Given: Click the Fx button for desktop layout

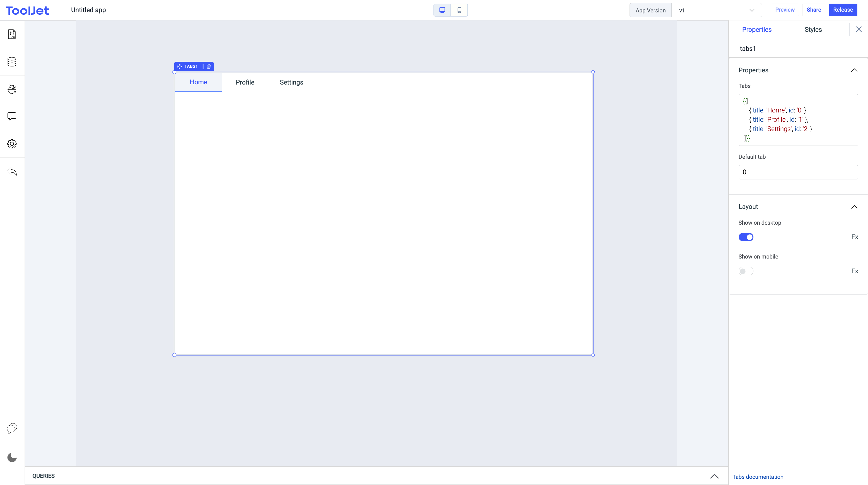Looking at the screenshot, I should point(855,237).
